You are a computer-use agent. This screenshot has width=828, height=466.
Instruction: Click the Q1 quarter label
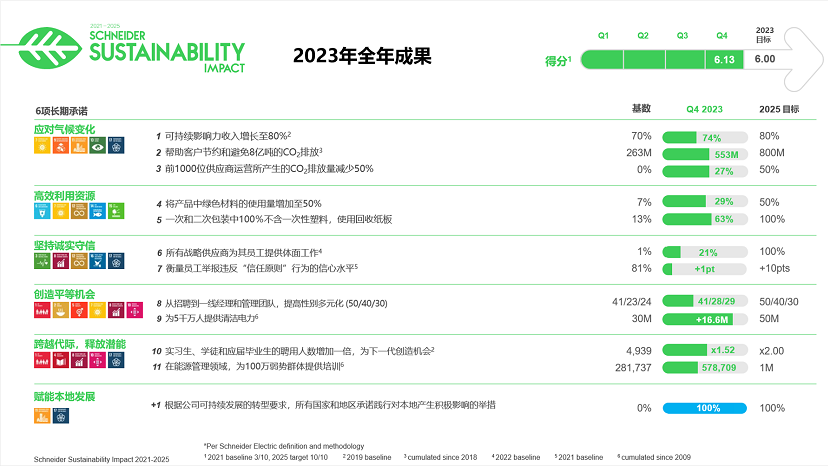(603, 35)
